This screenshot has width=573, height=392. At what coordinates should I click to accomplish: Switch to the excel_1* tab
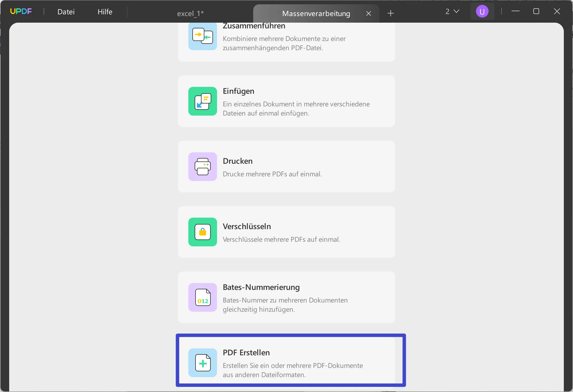[x=190, y=13]
